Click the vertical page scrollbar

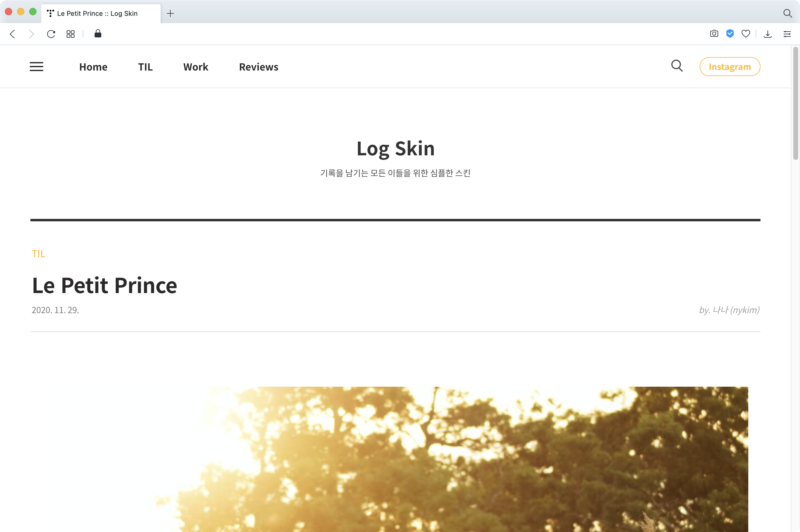point(795,103)
